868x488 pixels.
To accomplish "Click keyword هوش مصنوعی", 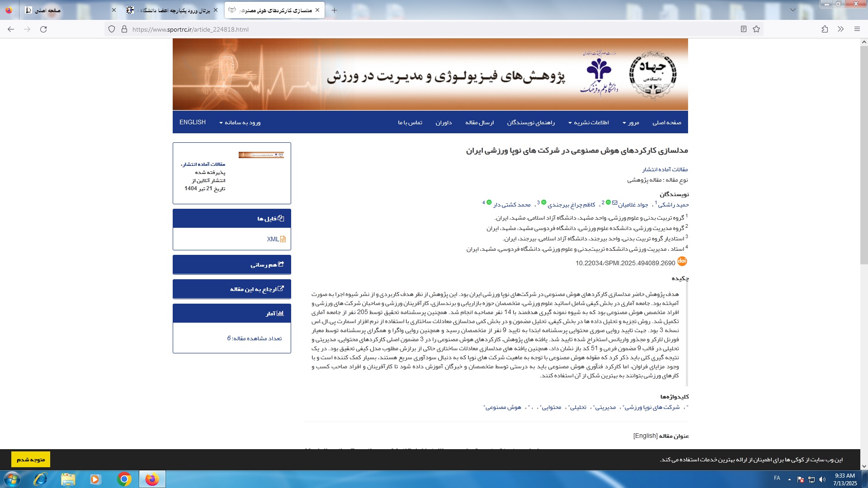I will [x=503, y=407].
